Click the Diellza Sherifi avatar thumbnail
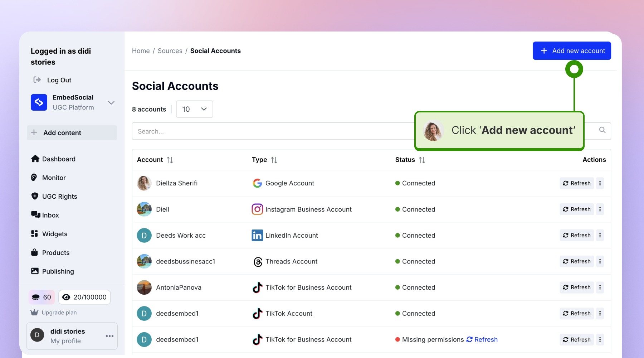This screenshot has height=358, width=644. pyautogui.click(x=144, y=183)
